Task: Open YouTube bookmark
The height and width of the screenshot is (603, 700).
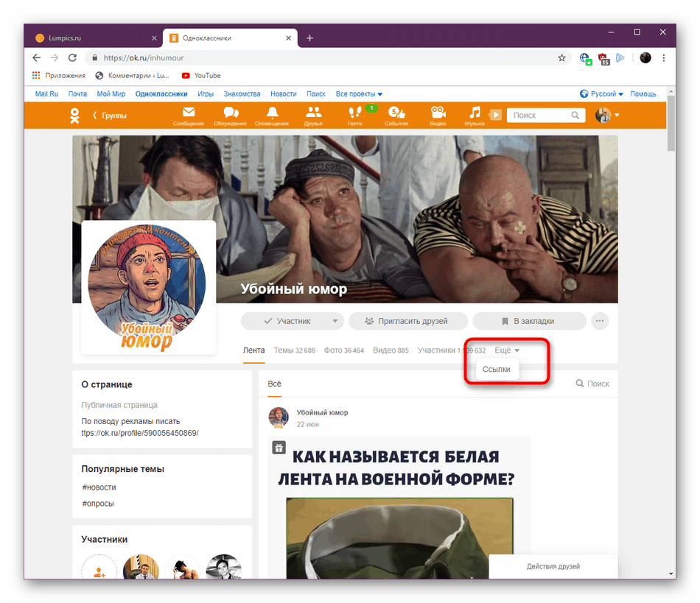Action: 201,75
